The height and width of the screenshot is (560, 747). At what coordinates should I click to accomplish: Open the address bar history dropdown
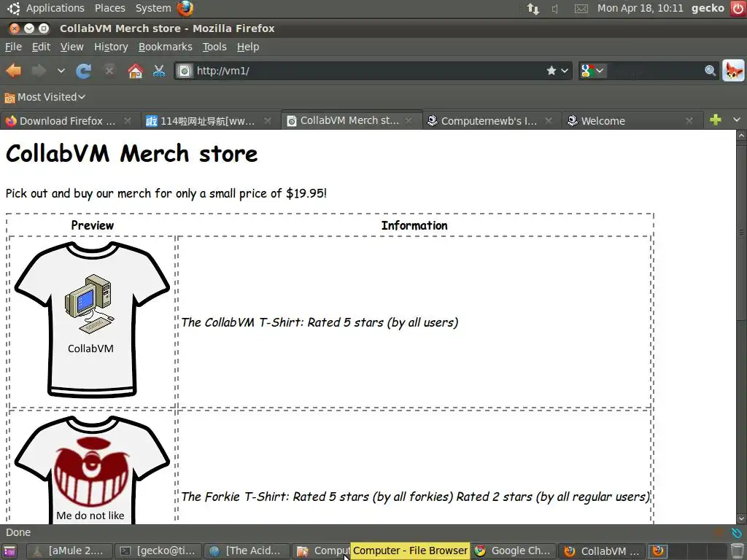[565, 71]
